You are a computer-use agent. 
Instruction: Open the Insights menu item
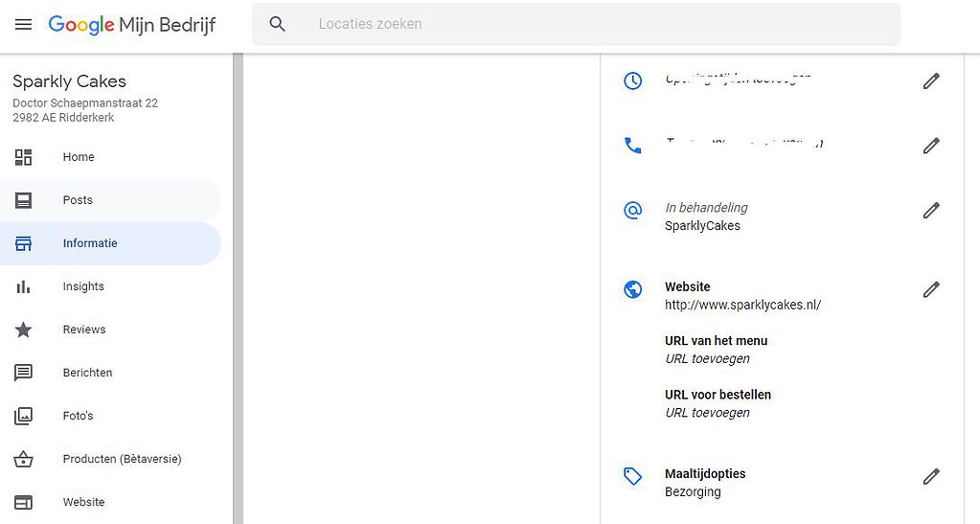(110, 286)
